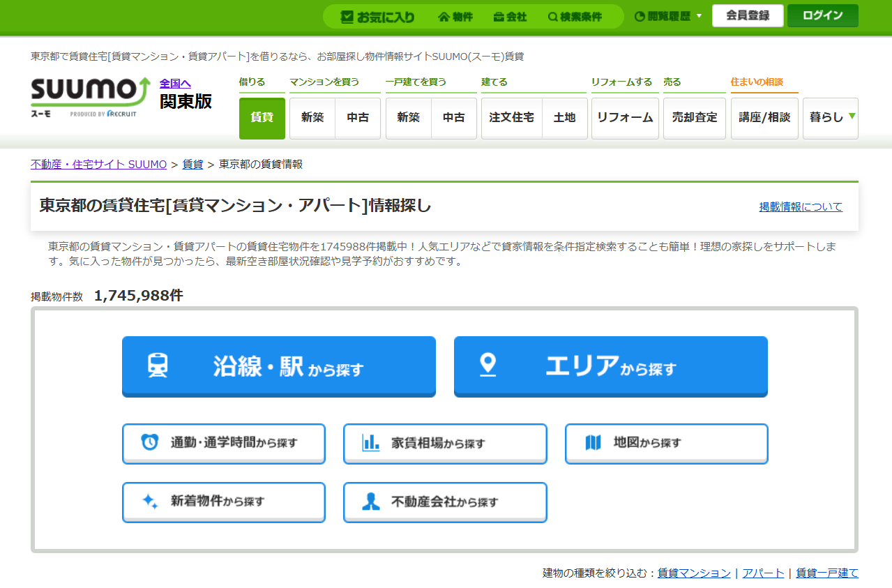Viewport: 892px width, 588px height.
Task: Click the ログイン button
Action: point(823,15)
